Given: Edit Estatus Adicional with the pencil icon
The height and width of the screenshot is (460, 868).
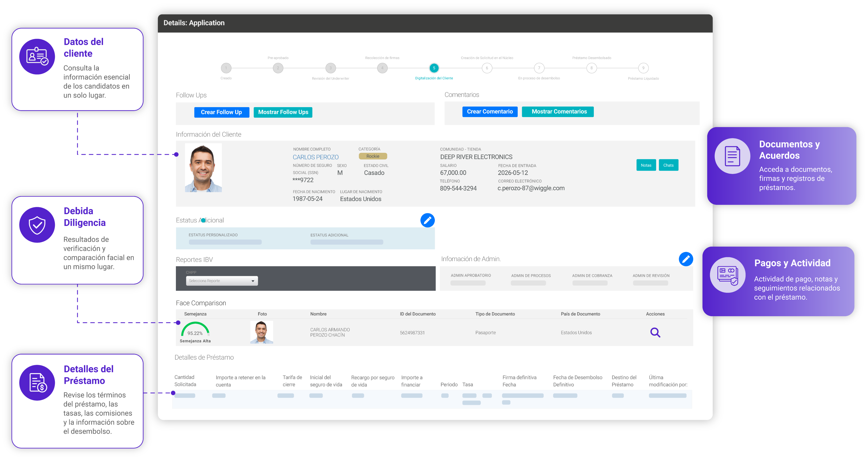Looking at the screenshot, I should (x=427, y=220).
